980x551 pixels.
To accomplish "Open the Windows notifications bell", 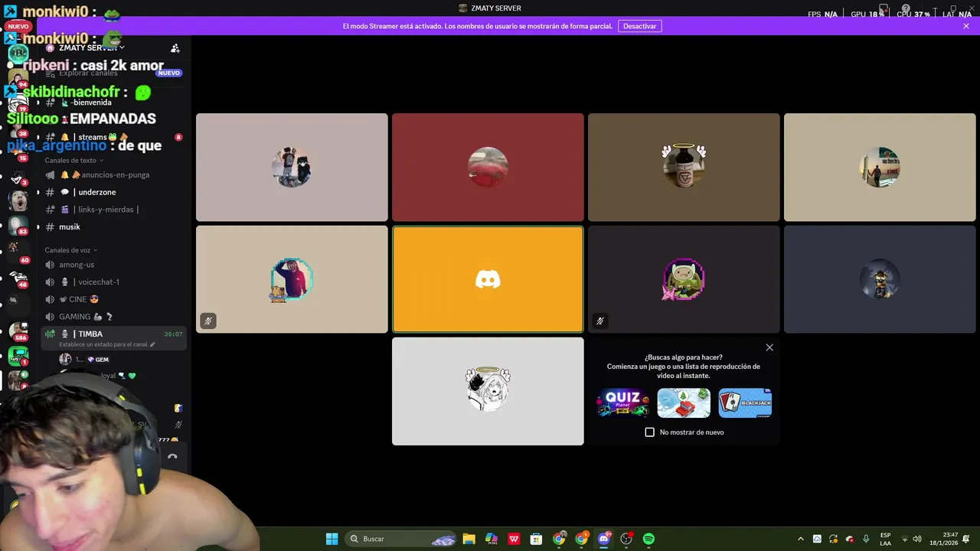I will tap(966, 539).
